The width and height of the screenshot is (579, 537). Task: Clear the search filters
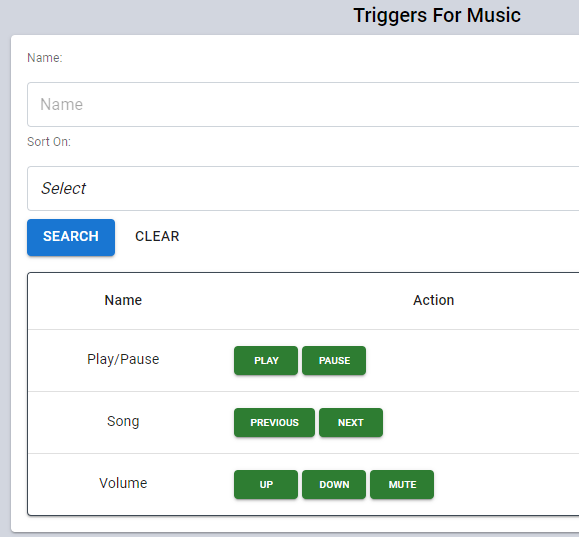[157, 236]
